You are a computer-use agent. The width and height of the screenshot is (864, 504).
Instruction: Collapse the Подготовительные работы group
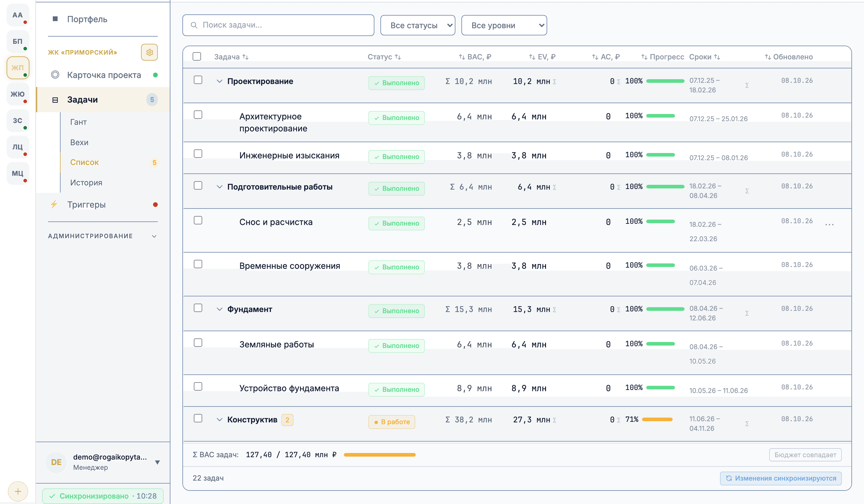click(x=219, y=187)
